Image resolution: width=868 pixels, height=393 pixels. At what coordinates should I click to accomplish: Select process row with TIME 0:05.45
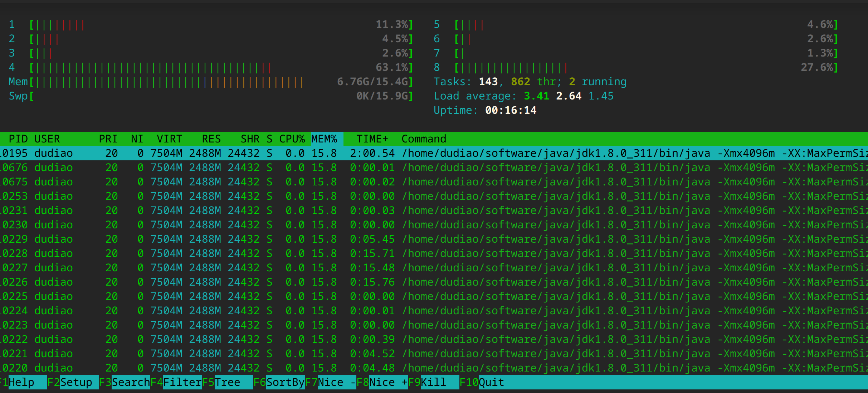[x=372, y=239]
